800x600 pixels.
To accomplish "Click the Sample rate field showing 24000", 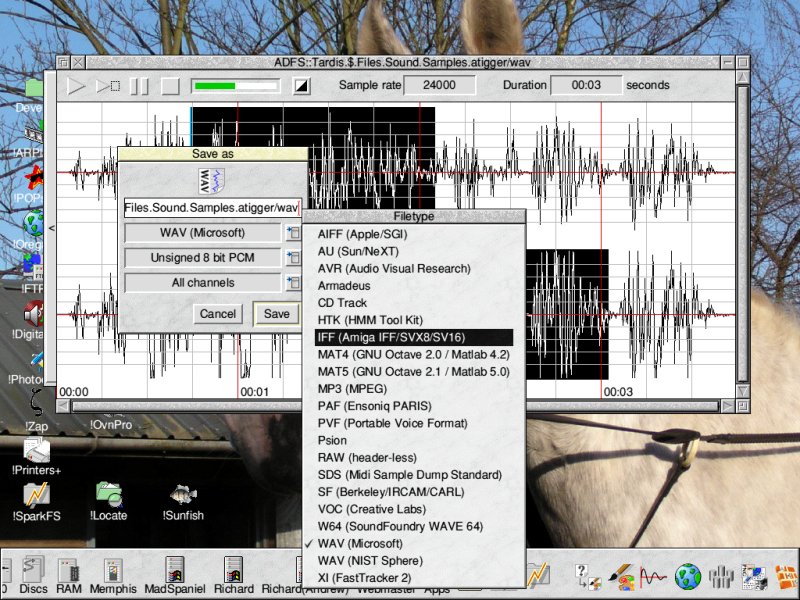I will [439, 85].
